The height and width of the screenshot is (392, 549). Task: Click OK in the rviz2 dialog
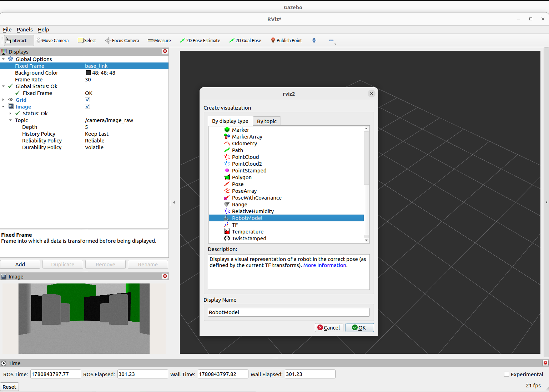click(x=359, y=327)
